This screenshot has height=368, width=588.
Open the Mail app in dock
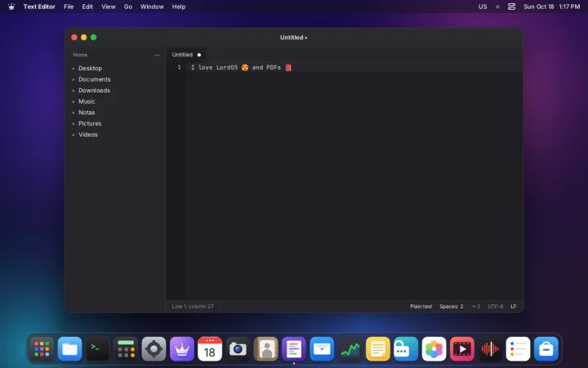[322, 349]
